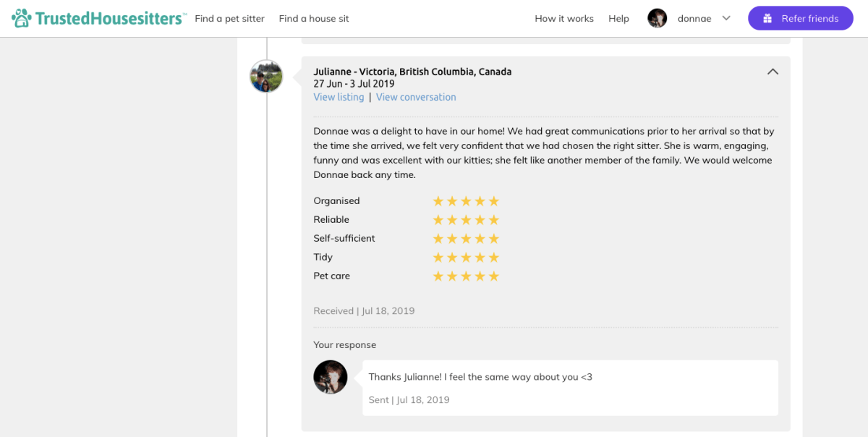
Task: Open the View listing link
Action: [x=339, y=97]
